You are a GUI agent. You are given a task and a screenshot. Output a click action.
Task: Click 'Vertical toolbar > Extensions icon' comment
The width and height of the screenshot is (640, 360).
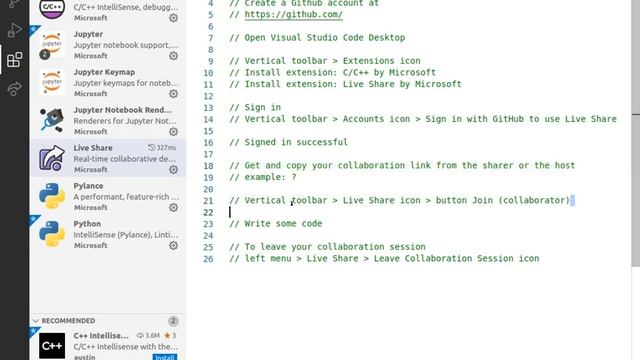[325, 61]
